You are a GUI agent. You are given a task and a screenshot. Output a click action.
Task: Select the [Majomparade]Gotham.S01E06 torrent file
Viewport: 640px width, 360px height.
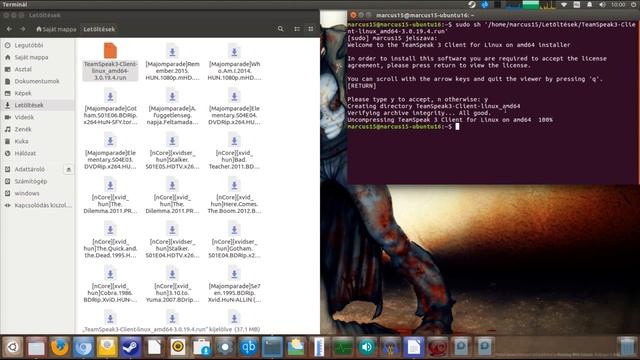(110, 107)
